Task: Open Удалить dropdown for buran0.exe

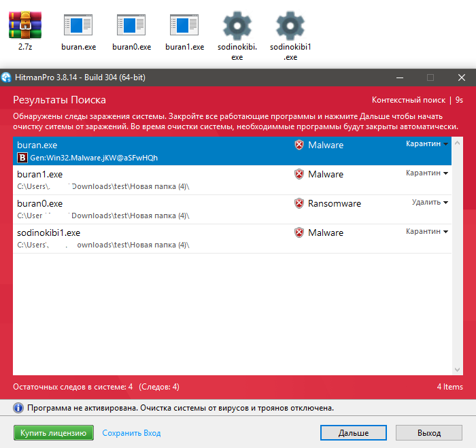Action: (430, 202)
